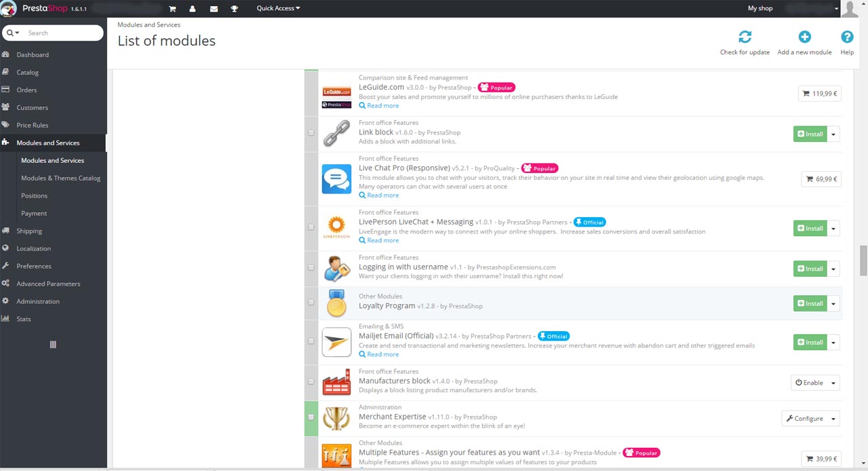
Task: Click the user avatar in top right
Action: coord(850,9)
